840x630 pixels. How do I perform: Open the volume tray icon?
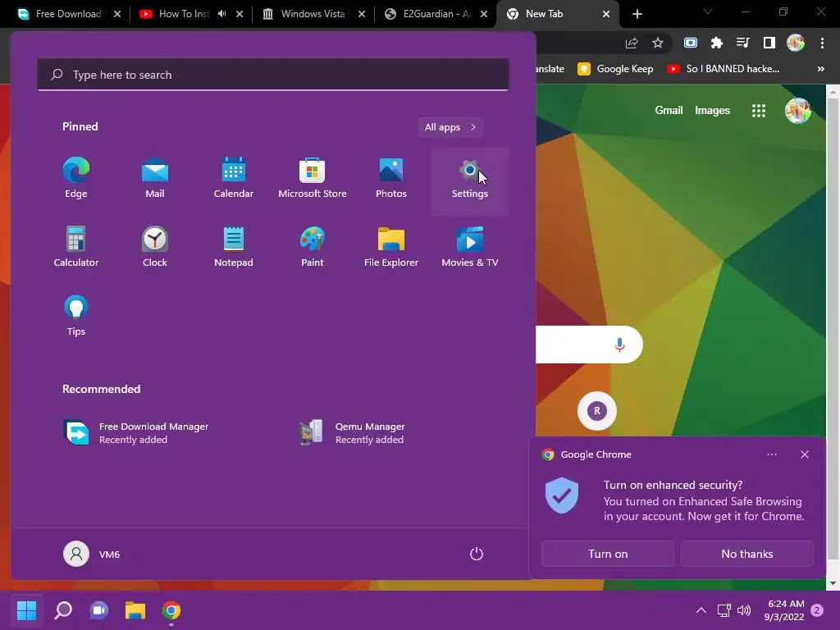pyautogui.click(x=743, y=610)
